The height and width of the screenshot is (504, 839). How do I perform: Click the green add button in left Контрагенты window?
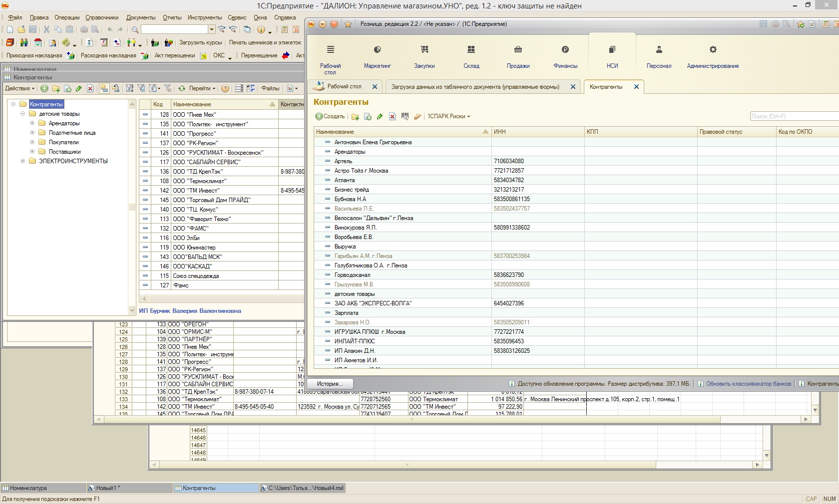tap(44, 88)
